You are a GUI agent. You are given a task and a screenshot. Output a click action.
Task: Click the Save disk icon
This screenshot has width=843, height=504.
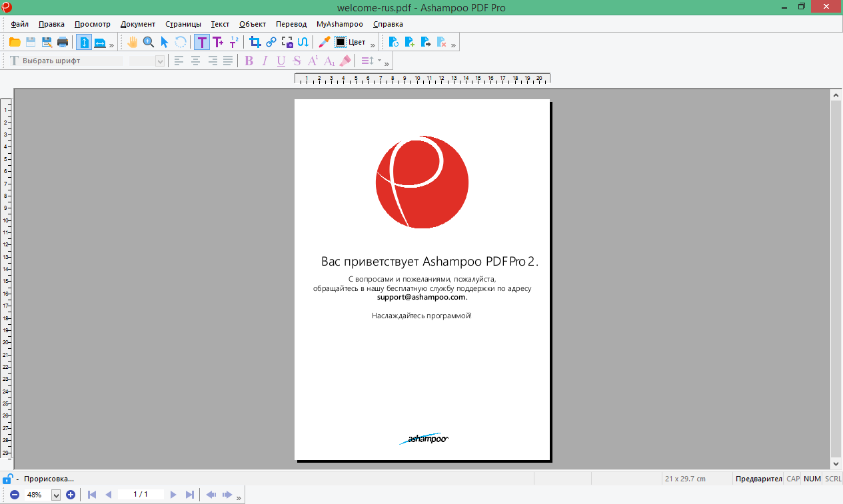[x=31, y=42]
